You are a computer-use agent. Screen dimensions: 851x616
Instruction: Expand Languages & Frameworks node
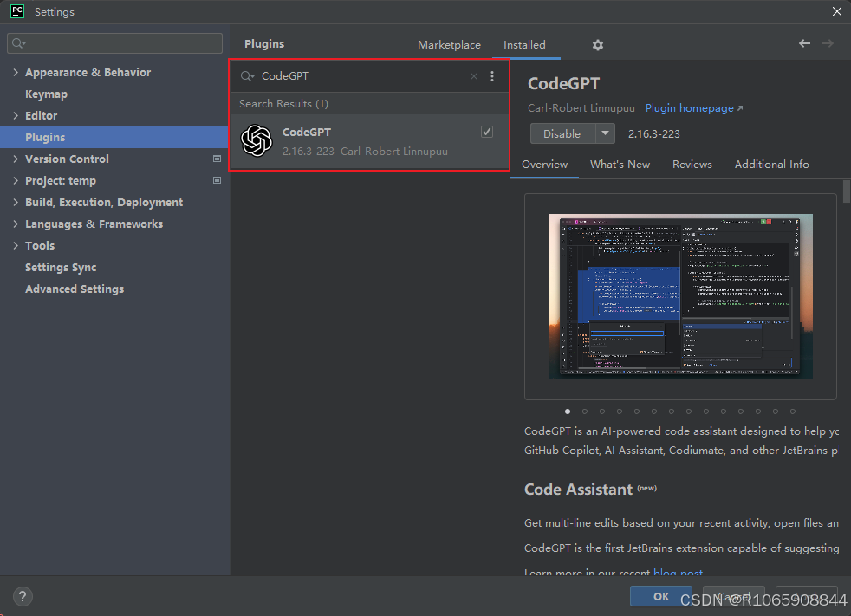pyautogui.click(x=16, y=224)
